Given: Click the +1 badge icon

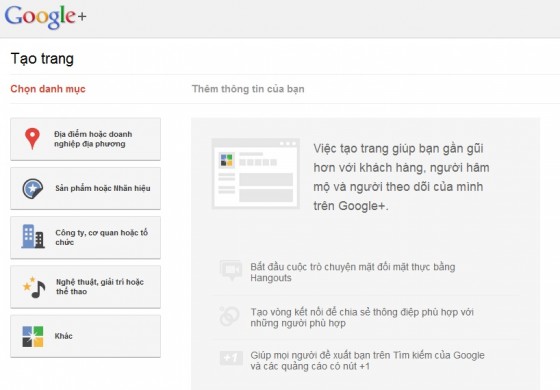Looking at the screenshot, I should coord(231,358).
